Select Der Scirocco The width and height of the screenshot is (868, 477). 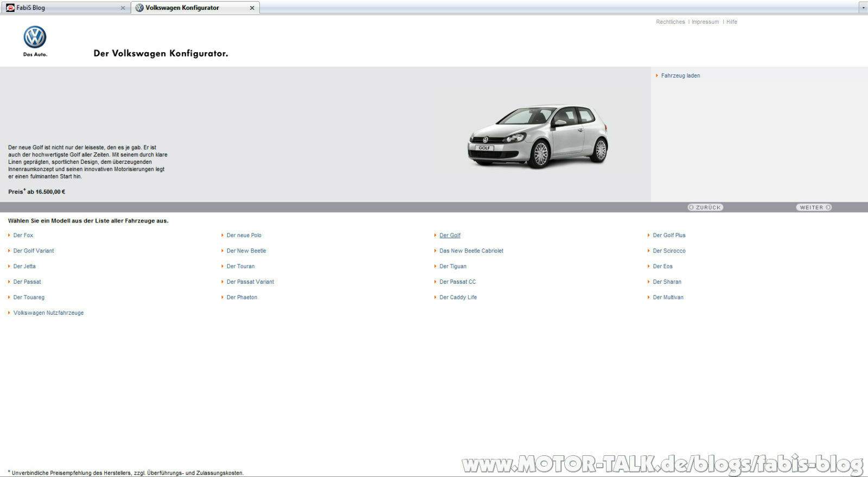click(669, 251)
